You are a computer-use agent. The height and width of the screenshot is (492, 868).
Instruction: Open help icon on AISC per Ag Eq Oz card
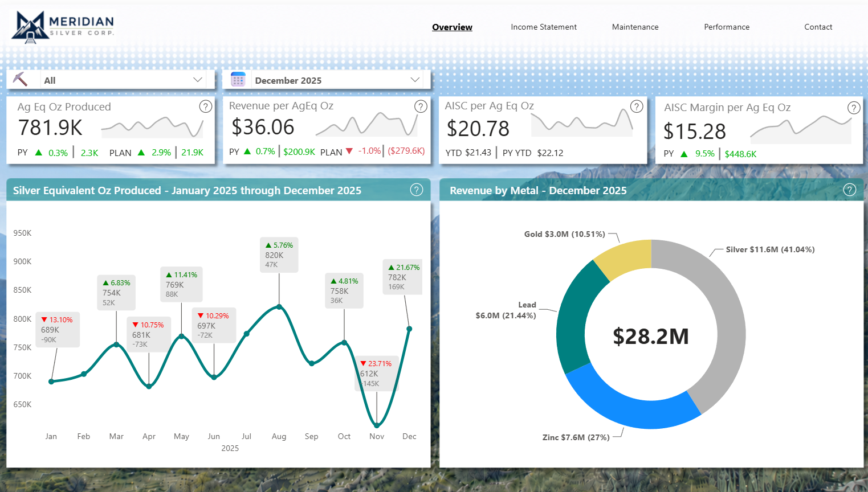637,106
